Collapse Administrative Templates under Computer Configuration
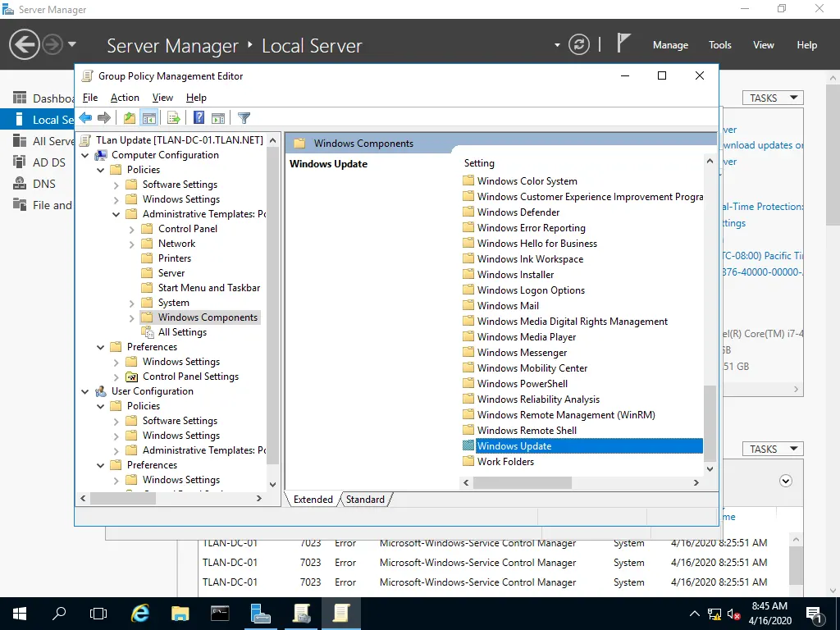This screenshot has height=630, width=840. pos(116,214)
